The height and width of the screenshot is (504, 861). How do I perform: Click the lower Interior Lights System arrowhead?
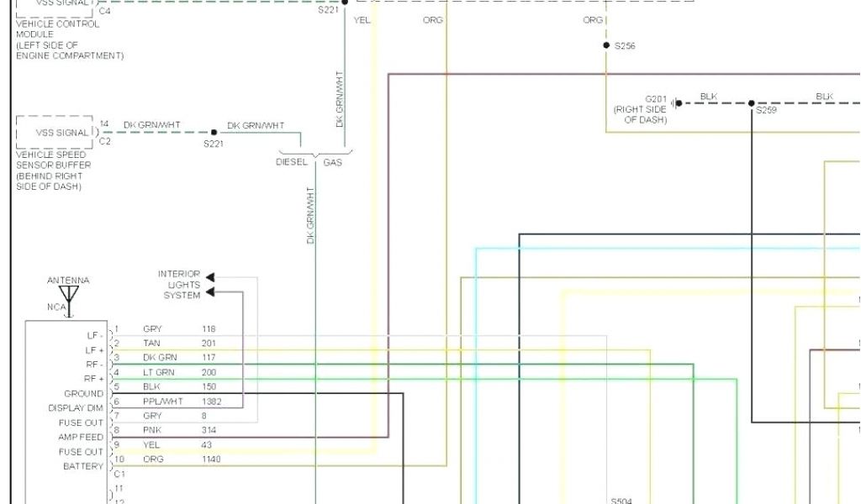210,291
